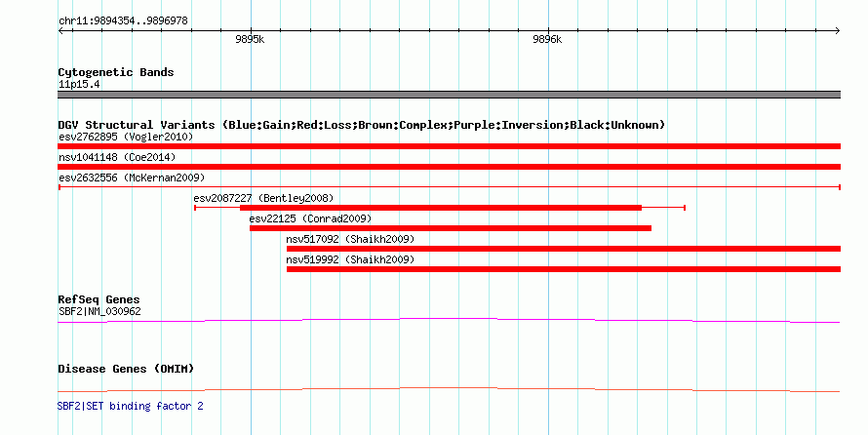The height and width of the screenshot is (435, 868).
Task: Click the RefSeq Genes track title
Action: [99, 299]
